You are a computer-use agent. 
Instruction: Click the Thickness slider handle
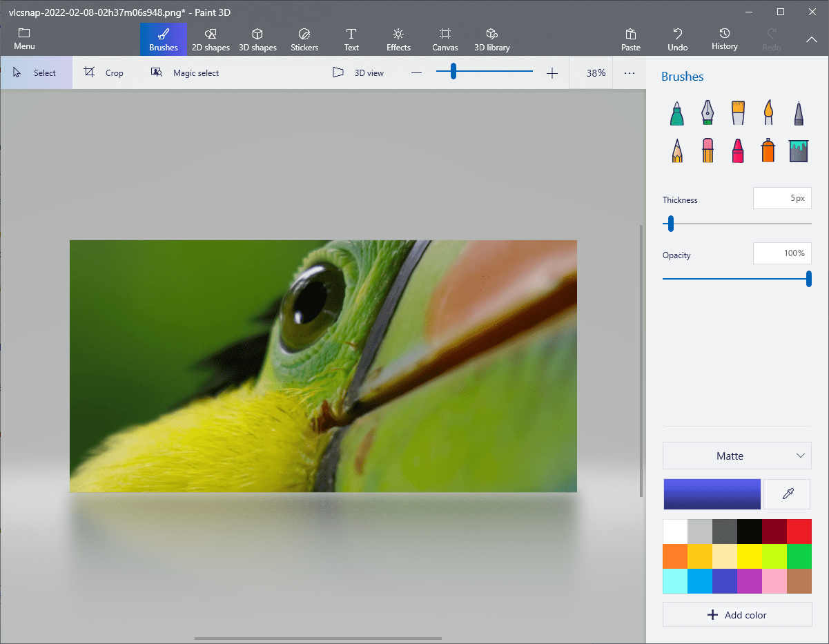click(x=670, y=224)
